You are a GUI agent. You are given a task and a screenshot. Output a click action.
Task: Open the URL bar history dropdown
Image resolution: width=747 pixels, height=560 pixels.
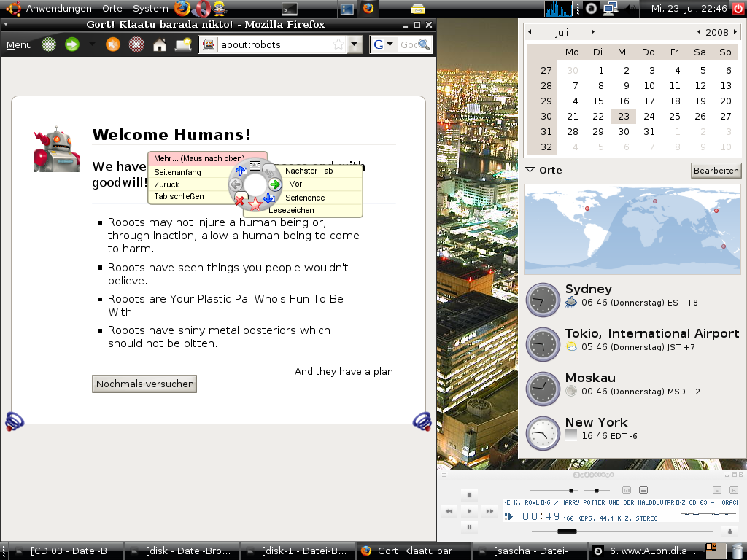355,44
